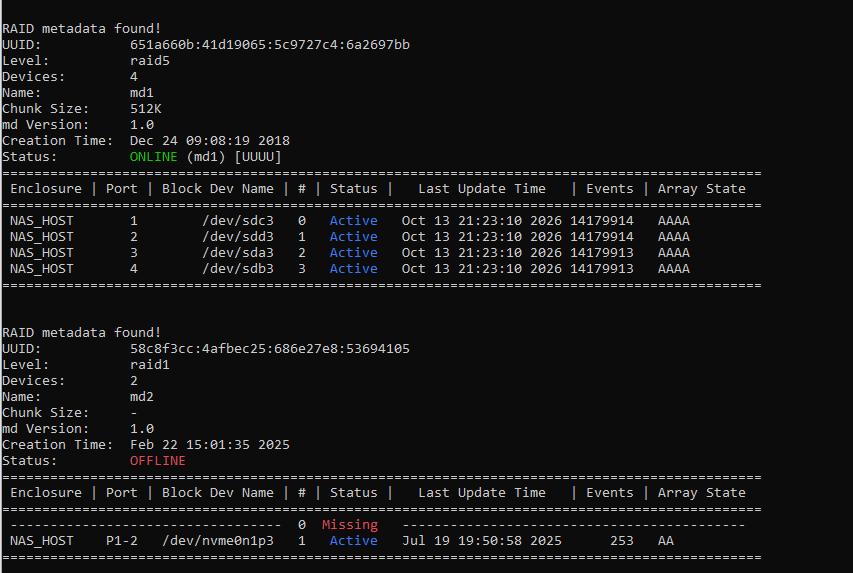Click second RAID metadata found! heading
The height and width of the screenshot is (573, 853).
click(82, 332)
